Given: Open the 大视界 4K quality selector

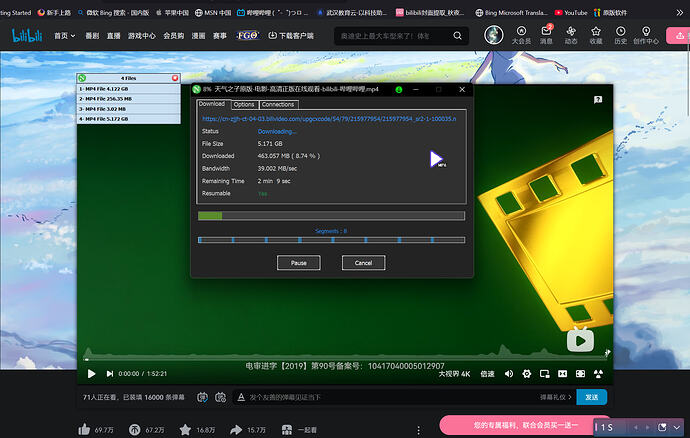Looking at the screenshot, I should point(454,374).
